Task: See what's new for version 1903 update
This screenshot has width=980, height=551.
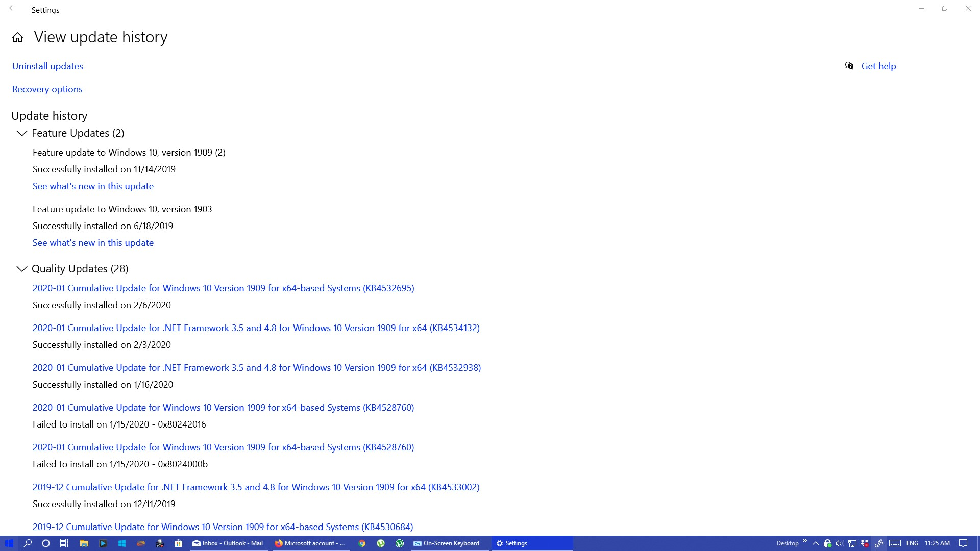Action: coord(93,243)
